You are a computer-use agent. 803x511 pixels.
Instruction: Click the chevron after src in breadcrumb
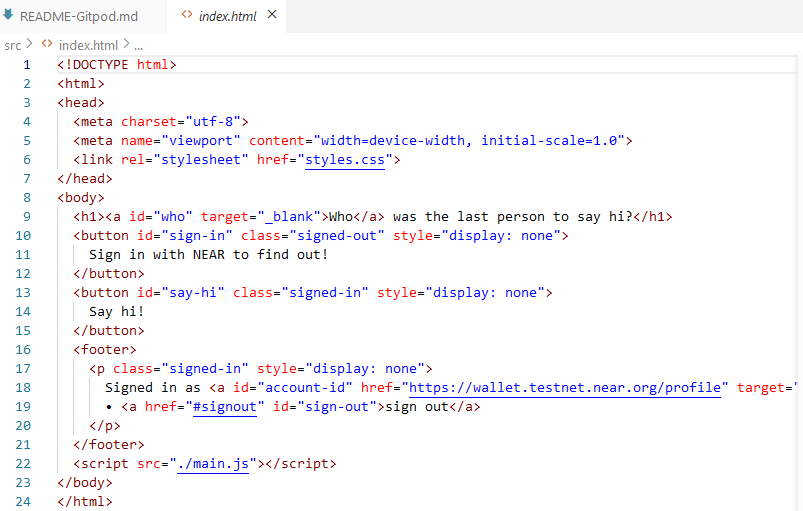click(x=30, y=45)
